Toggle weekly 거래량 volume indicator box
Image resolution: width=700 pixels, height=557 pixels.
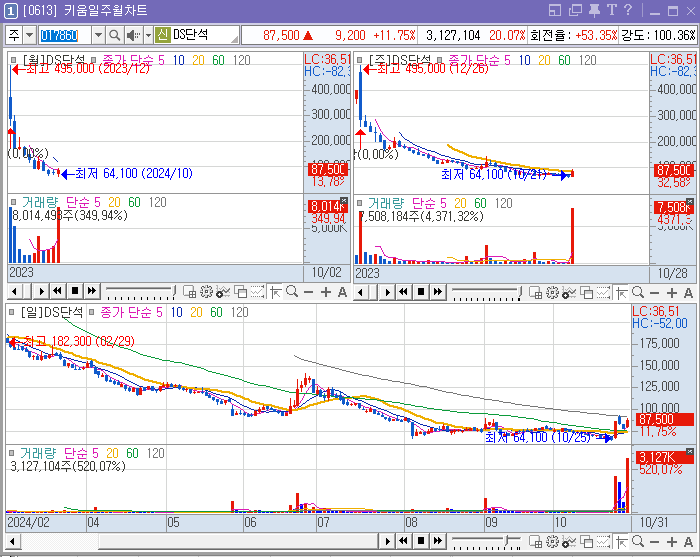[x=359, y=203]
